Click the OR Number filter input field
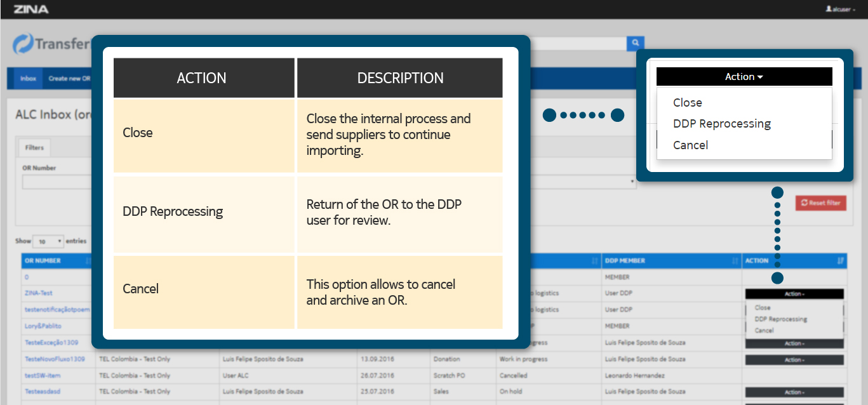 (57, 182)
